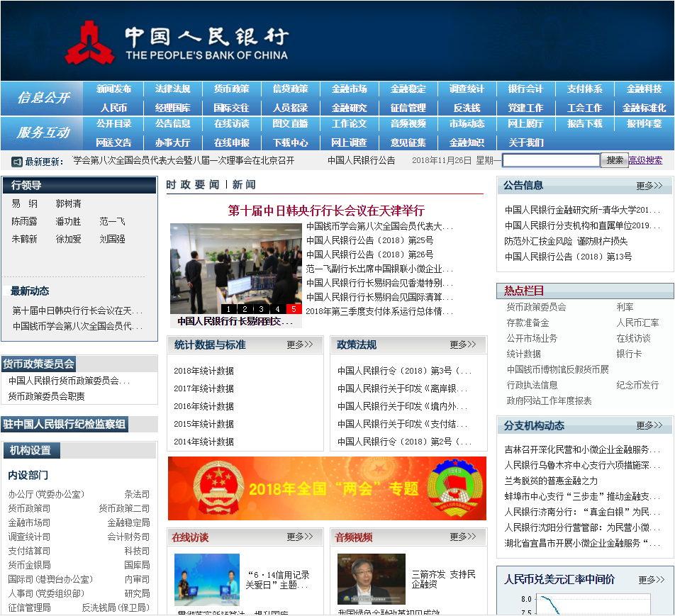Click the search text input field
The height and width of the screenshot is (616, 675).
click(551, 161)
